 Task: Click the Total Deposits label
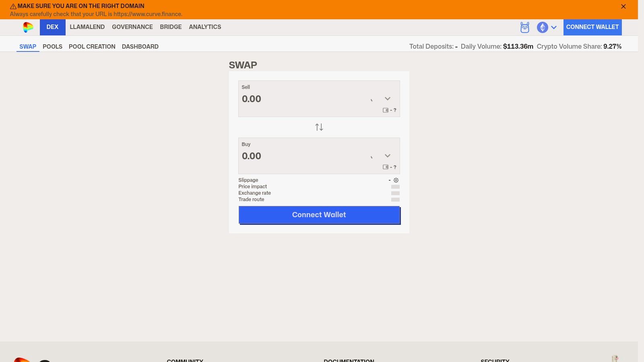(431, 47)
